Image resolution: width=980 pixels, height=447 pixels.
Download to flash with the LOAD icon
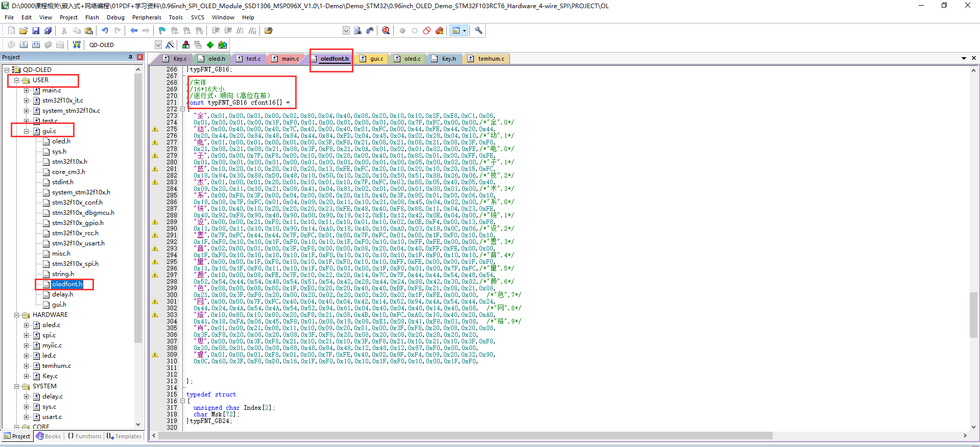(x=77, y=45)
